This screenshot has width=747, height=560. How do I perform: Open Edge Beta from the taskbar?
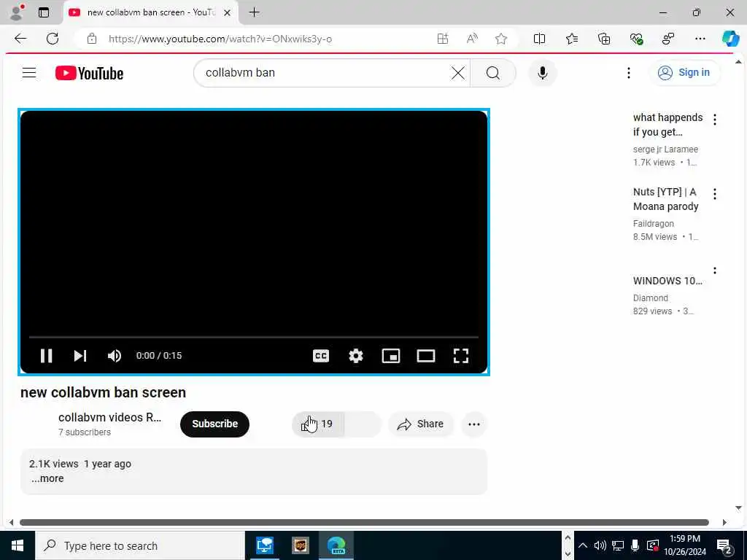tap(336, 545)
